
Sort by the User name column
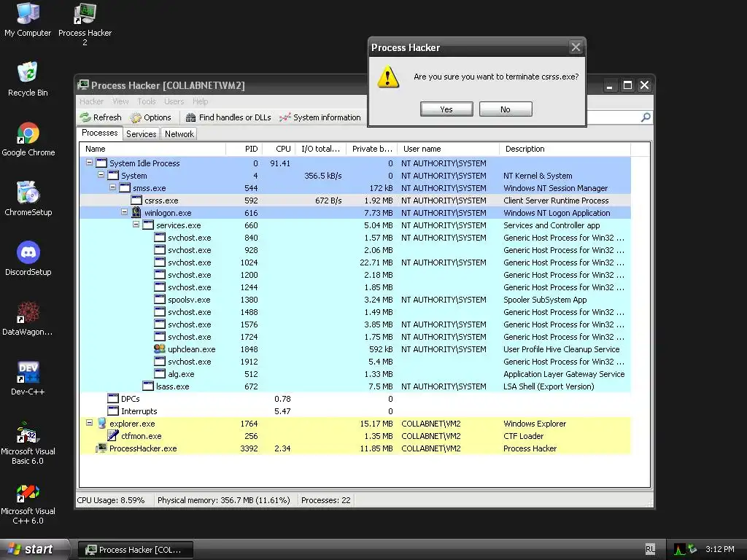pyautogui.click(x=448, y=149)
